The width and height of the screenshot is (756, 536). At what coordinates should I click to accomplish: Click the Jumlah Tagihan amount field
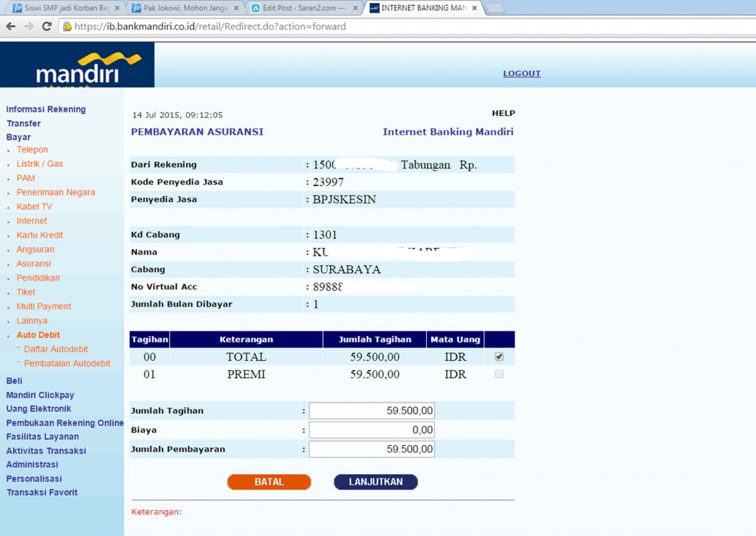tap(372, 410)
